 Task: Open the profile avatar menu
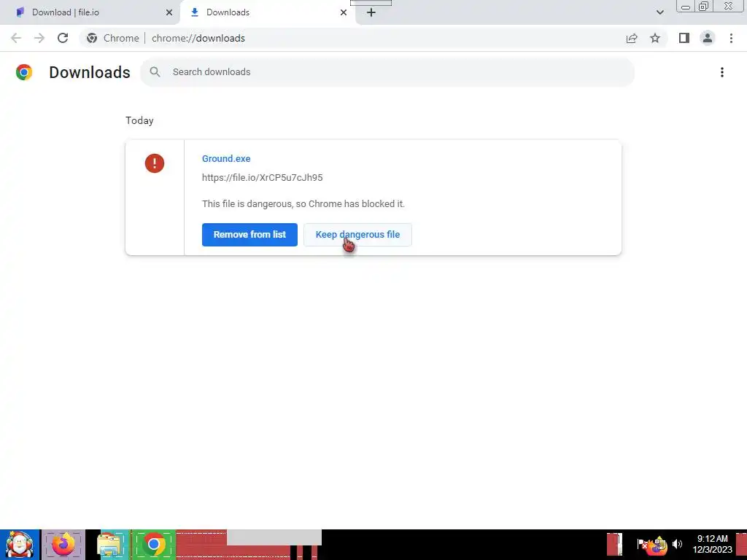tap(708, 38)
